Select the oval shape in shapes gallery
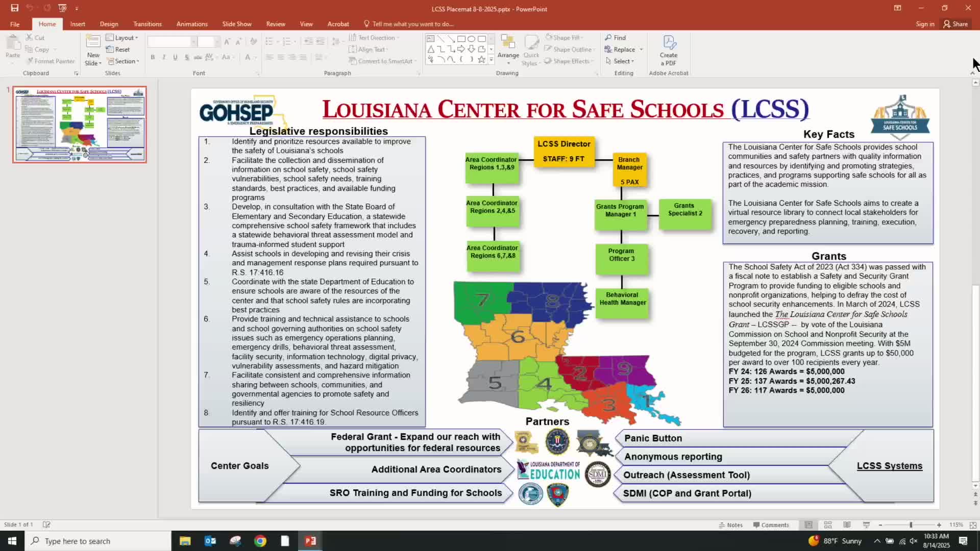980x551 pixels. coord(472,39)
